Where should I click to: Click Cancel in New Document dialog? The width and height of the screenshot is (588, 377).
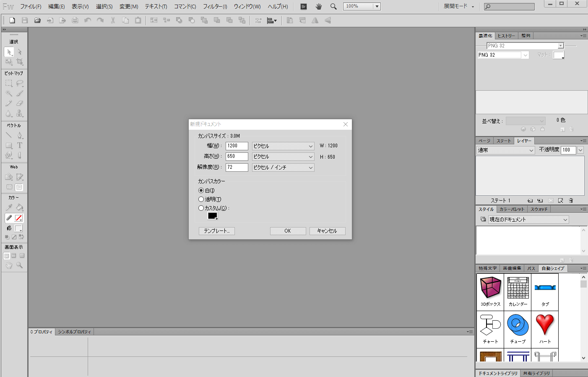(x=327, y=231)
